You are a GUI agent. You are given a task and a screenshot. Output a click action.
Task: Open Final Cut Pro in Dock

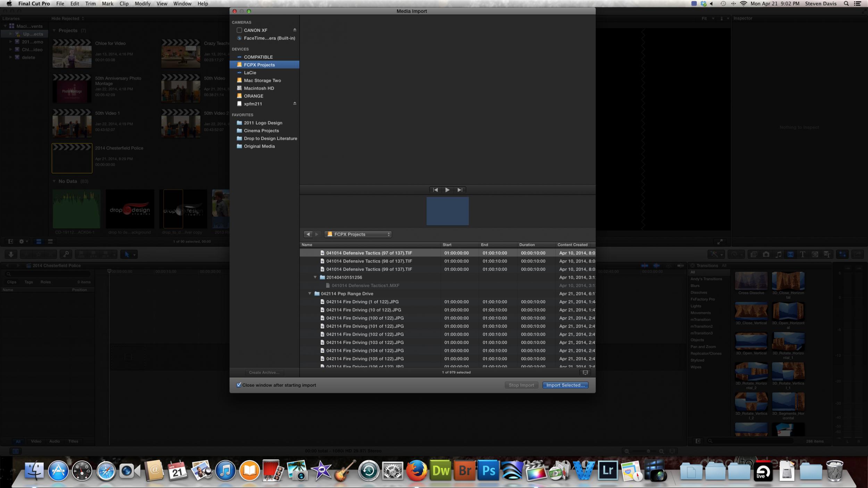[535, 471]
